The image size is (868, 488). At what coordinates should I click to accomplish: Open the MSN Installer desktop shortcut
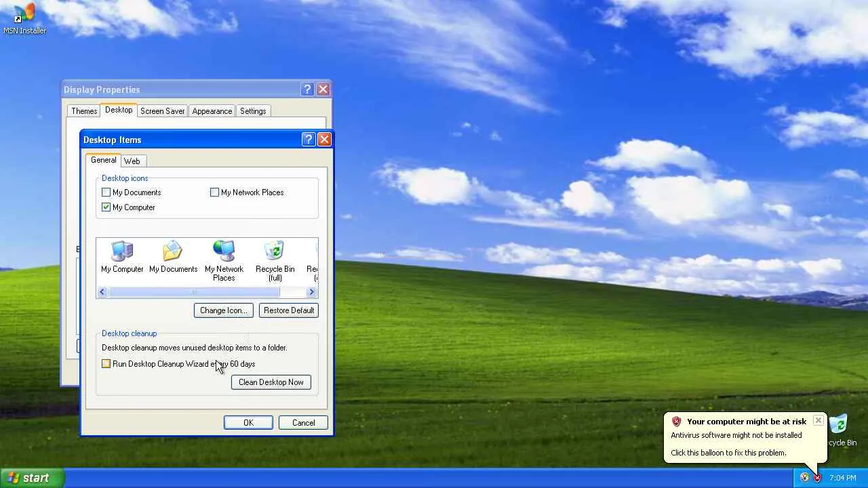point(24,18)
